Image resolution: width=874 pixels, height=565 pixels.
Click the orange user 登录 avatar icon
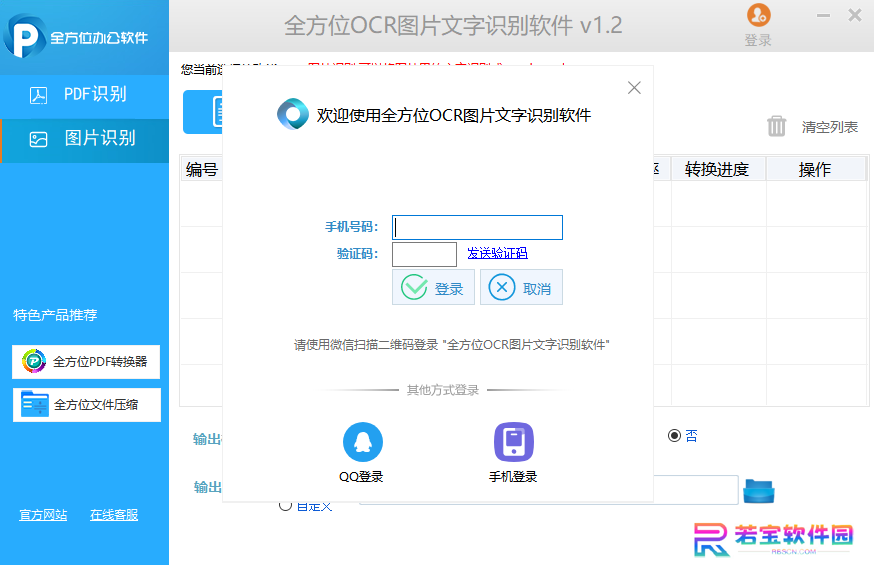pyautogui.click(x=758, y=15)
